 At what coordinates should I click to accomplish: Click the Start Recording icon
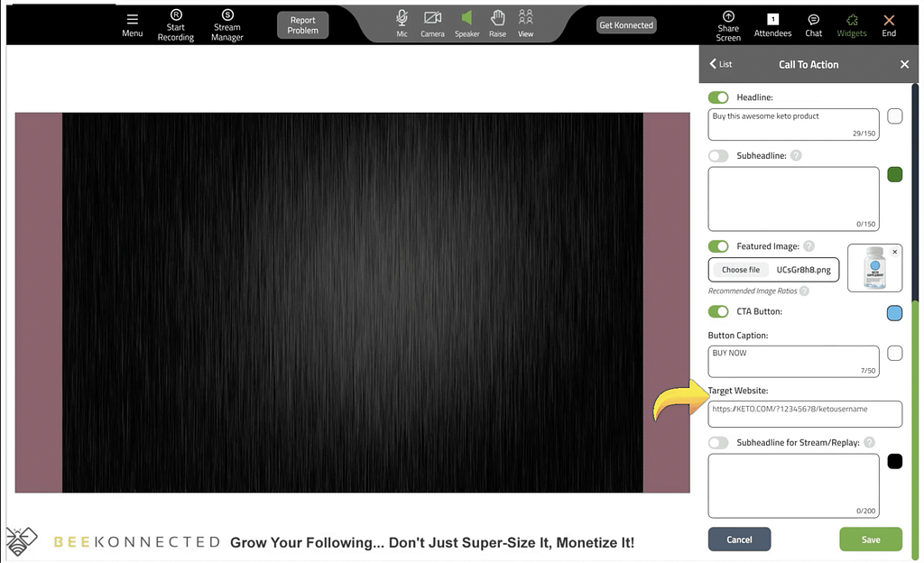pos(176,16)
